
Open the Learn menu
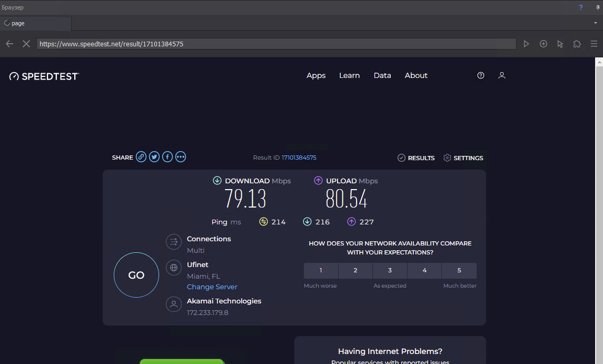pos(349,75)
